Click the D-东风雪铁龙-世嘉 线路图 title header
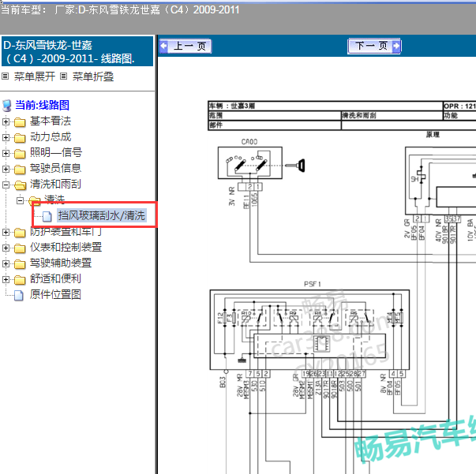 tap(77, 51)
